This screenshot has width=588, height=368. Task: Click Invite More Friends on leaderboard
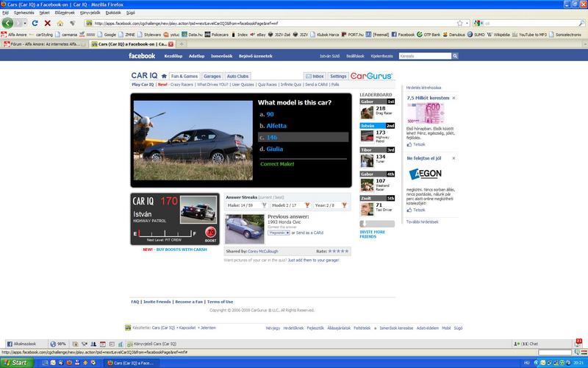pos(372,234)
